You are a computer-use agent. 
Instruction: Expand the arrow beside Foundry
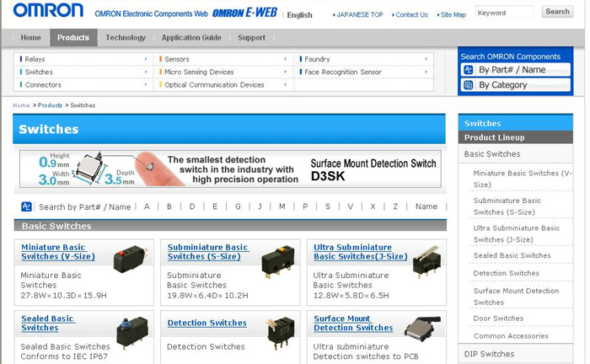(x=426, y=59)
